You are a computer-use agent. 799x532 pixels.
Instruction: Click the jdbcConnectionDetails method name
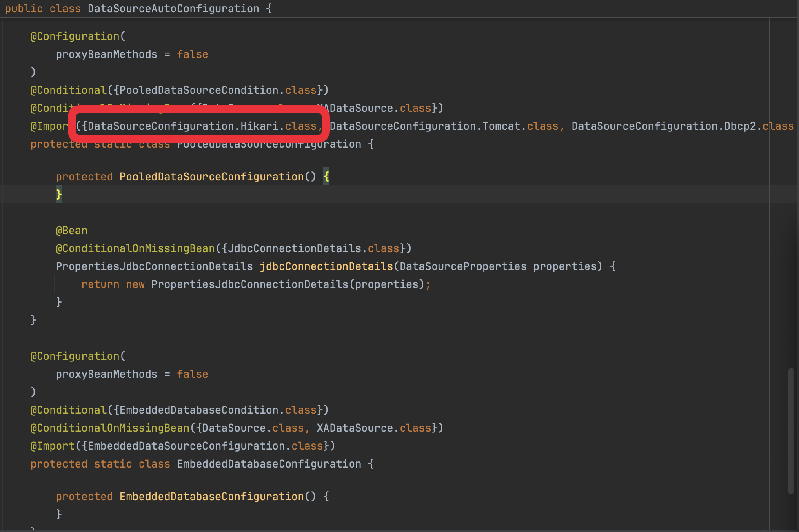326,266
